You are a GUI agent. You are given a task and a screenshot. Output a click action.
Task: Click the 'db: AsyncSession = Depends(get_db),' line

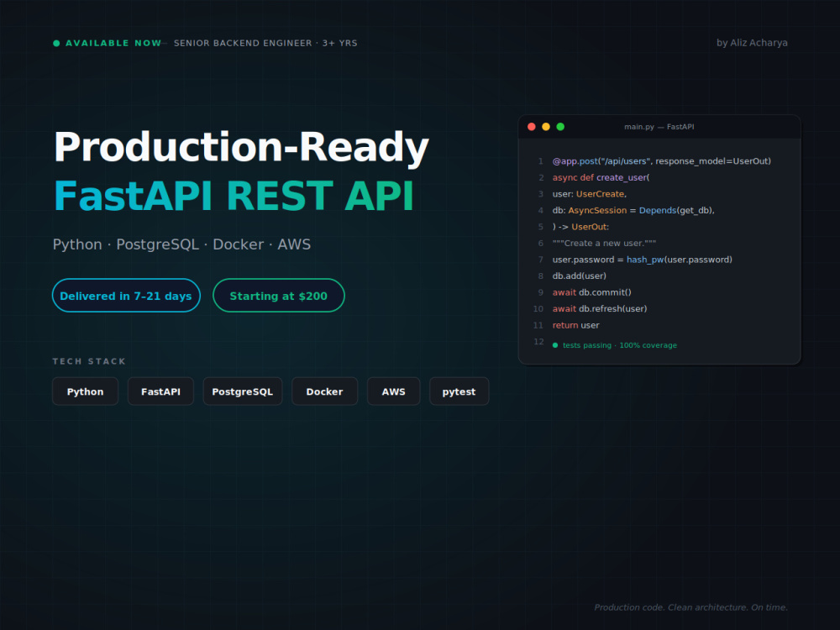[x=633, y=211]
